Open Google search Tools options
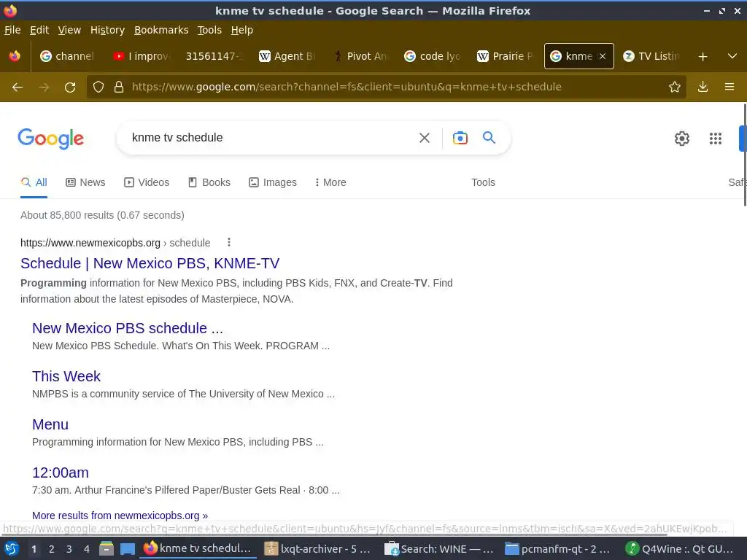Screen dimensions: 747x560 pyautogui.click(x=483, y=182)
